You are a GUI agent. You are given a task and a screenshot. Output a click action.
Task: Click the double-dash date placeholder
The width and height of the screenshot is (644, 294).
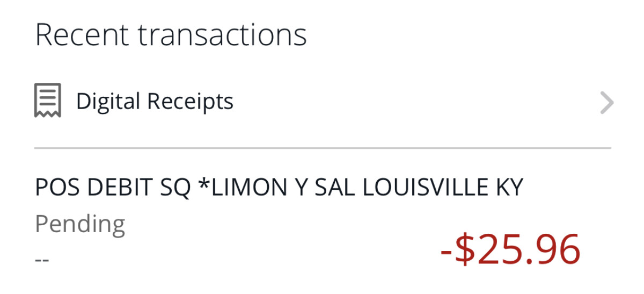pyautogui.click(x=42, y=260)
